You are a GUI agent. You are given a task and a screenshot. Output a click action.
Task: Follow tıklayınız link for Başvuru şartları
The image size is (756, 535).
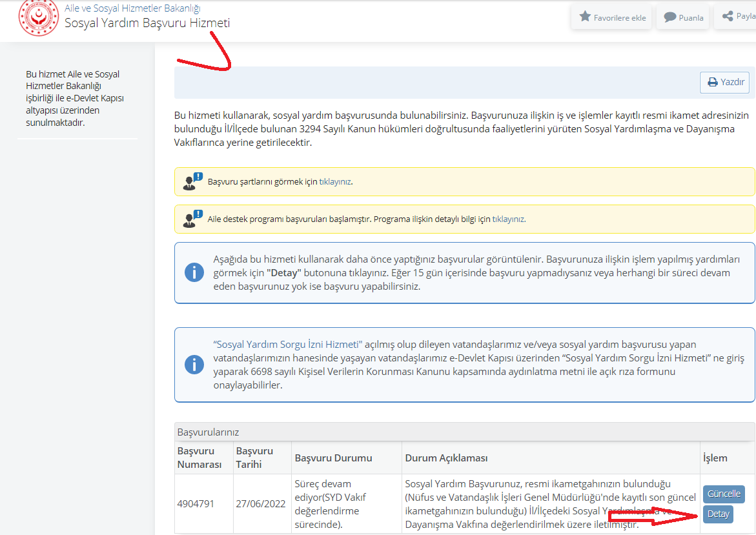click(x=334, y=182)
